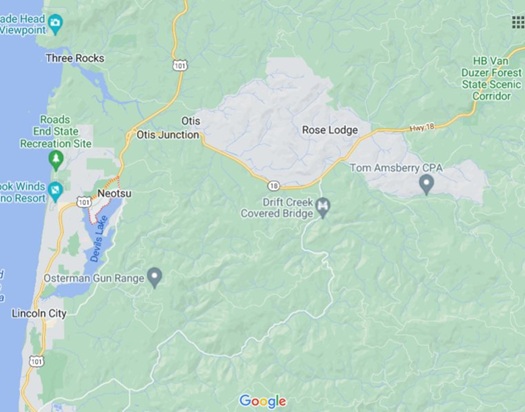Click the Tom Amsberry CPA location pin
This screenshot has width=525, height=412.
[x=426, y=184]
